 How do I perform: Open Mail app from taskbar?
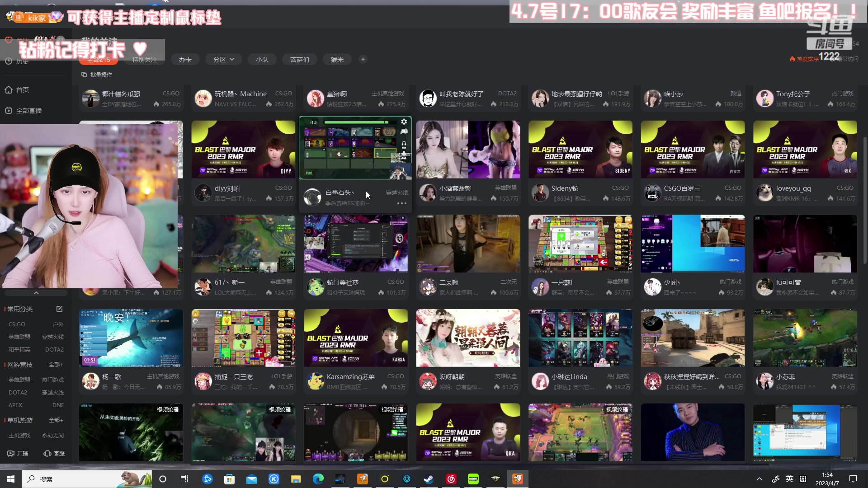(252, 479)
